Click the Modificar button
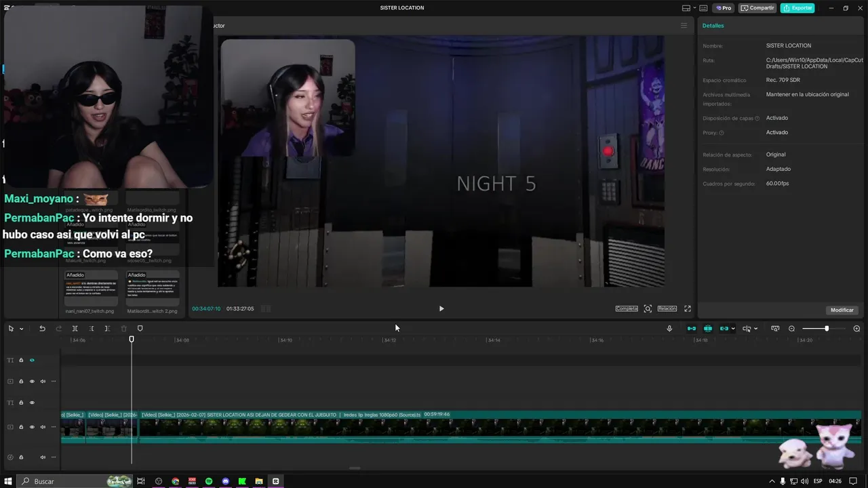Screen dimensions: 868x488 pos(842,310)
